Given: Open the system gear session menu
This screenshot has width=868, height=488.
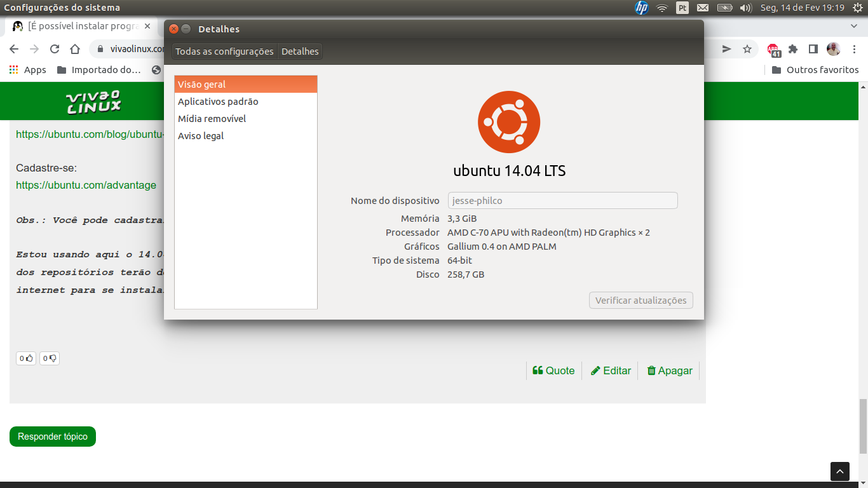Looking at the screenshot, I should (x=857, y=8).
